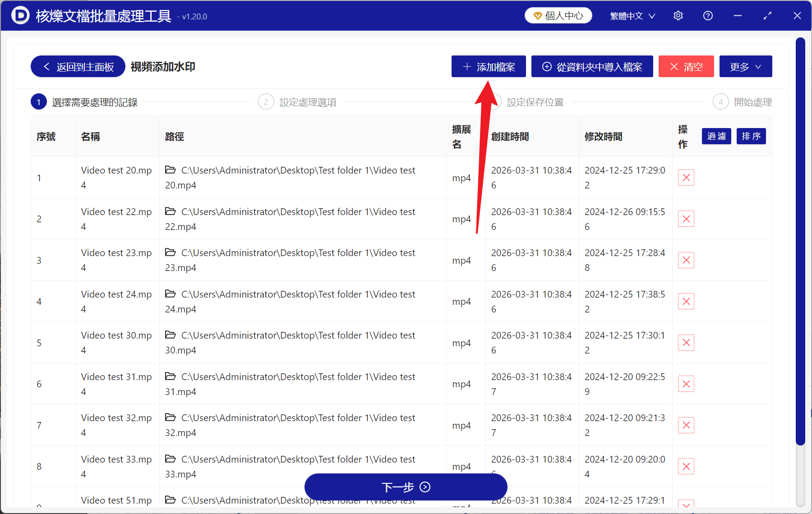Open the 更多 dropdown menu
812x514 pixels.
[x=745, y=66]
